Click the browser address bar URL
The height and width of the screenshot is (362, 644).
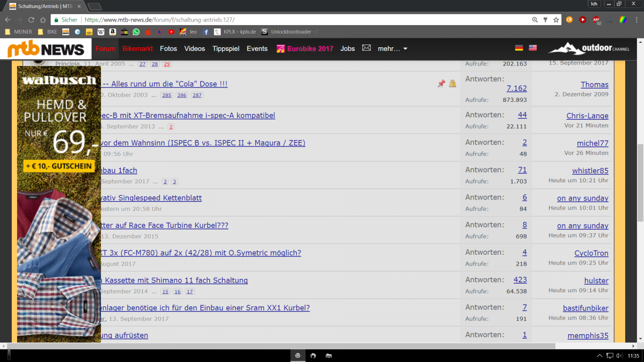coord(159,20)
